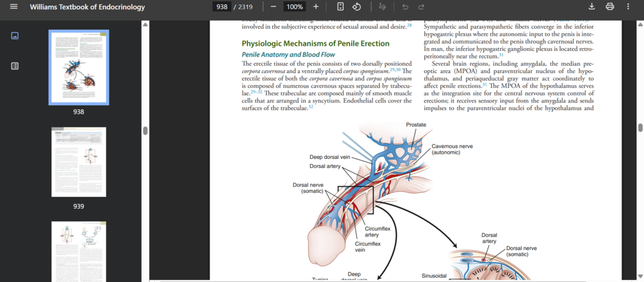The height and width of the screenshot is (282, 644).
Task: Select page 938 thumbnail
Action: (x=79, y=67)
